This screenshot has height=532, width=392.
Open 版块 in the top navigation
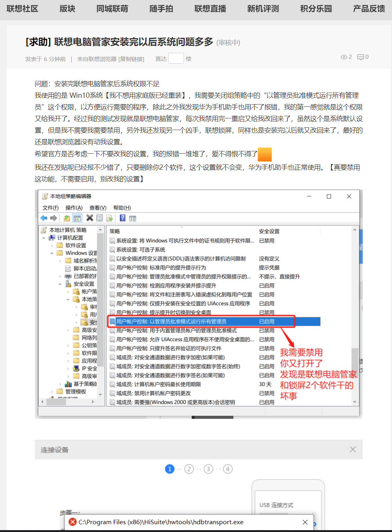(x=67, y=9)
